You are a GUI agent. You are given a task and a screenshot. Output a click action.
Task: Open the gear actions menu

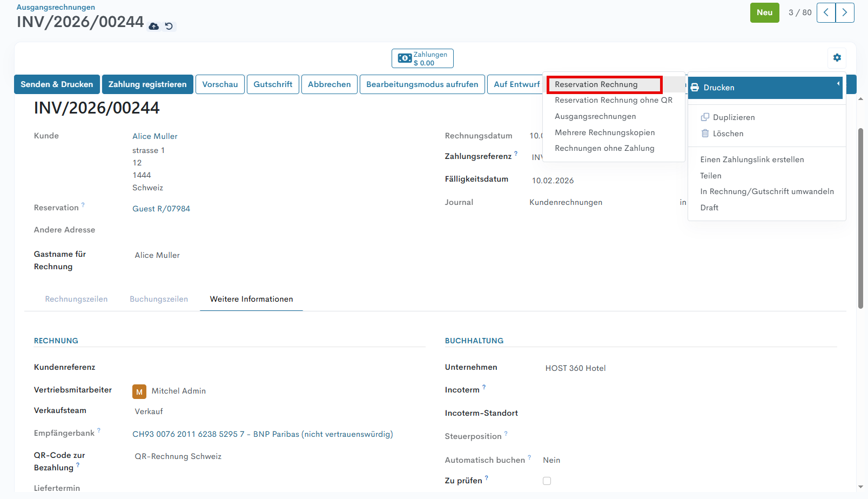pos(837,58)
